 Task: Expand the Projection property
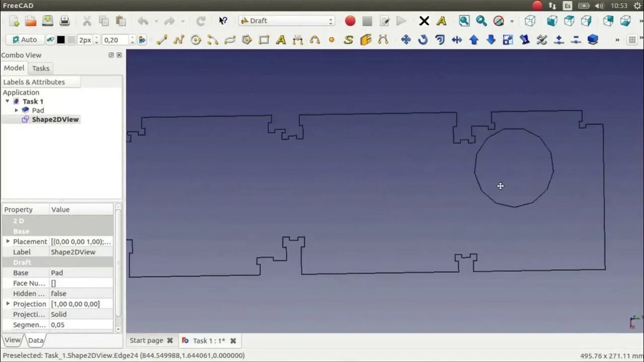(8, 304)
